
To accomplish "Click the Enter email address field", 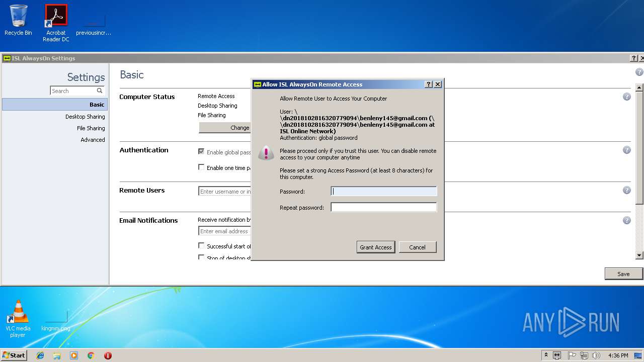I will (x=225, y=231).
